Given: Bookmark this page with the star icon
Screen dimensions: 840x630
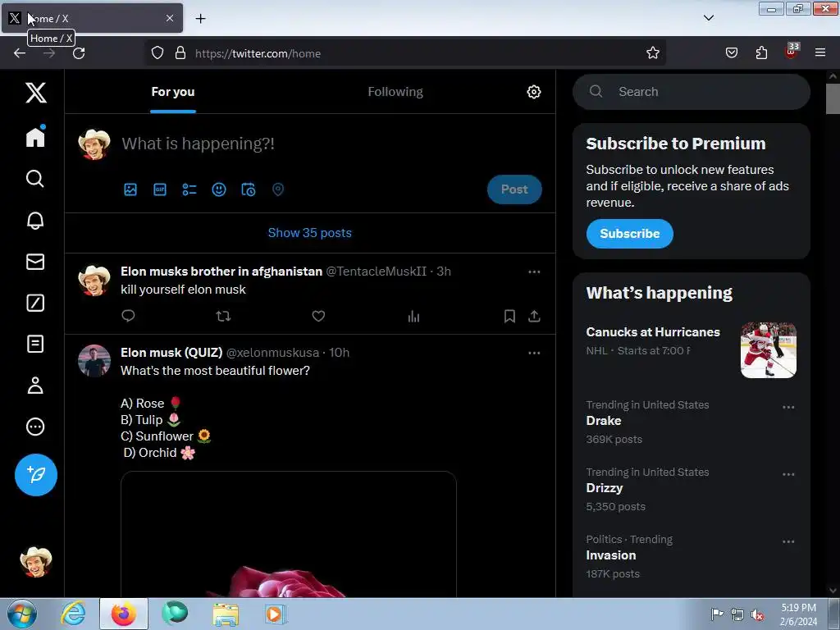Looking at the screenshot, I should (x=652, y=52).
